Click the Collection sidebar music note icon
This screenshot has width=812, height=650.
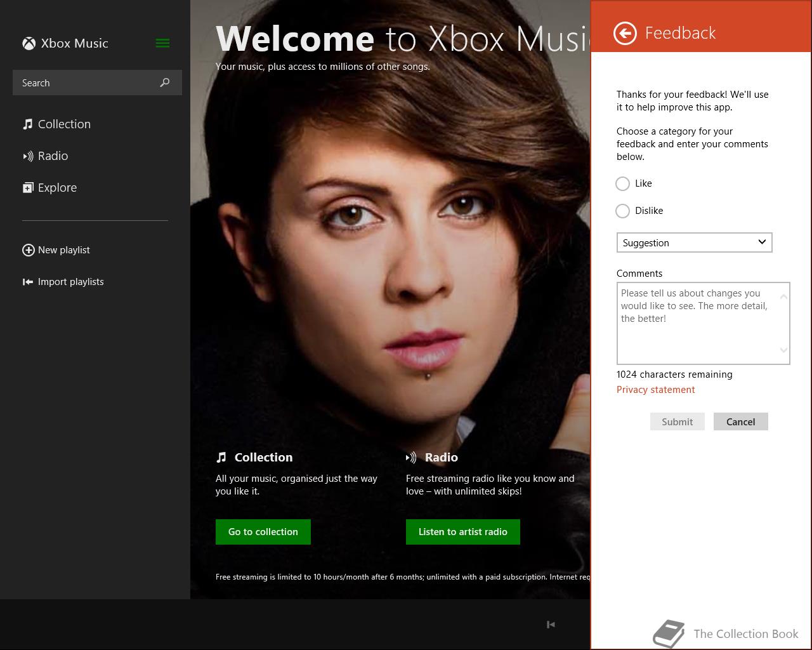coord(27,124)
